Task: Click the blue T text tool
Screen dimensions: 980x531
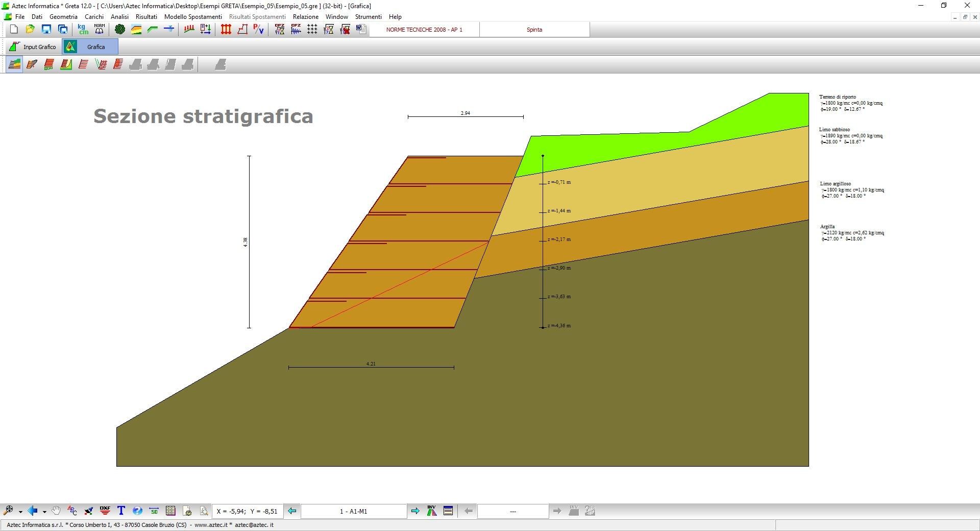Action: coord(121,511)
